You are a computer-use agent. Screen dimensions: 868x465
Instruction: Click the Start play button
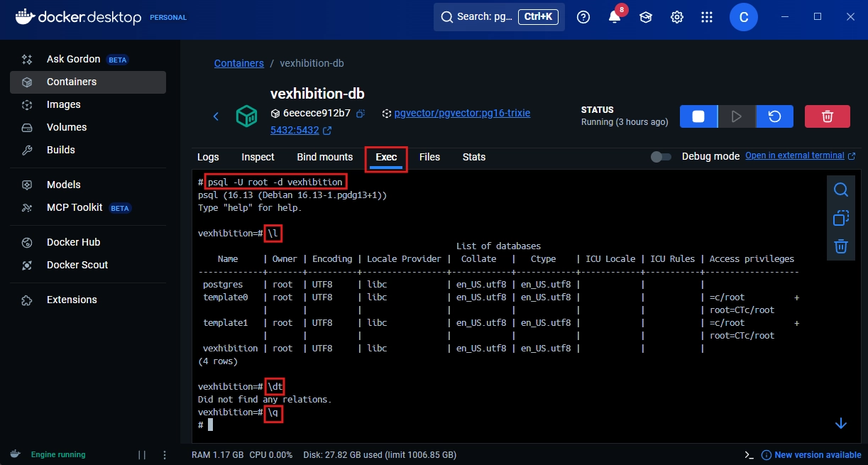(x=737, y=116)
